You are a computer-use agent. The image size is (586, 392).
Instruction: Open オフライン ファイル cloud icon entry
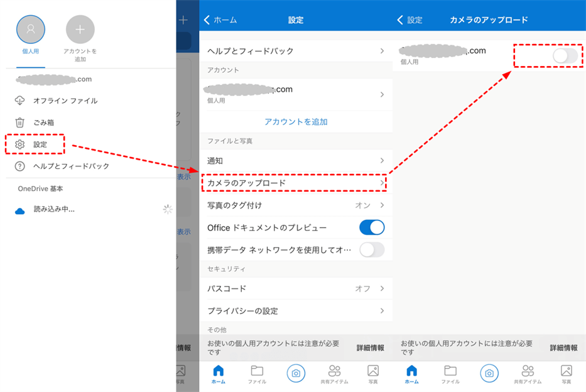point(19,101)
